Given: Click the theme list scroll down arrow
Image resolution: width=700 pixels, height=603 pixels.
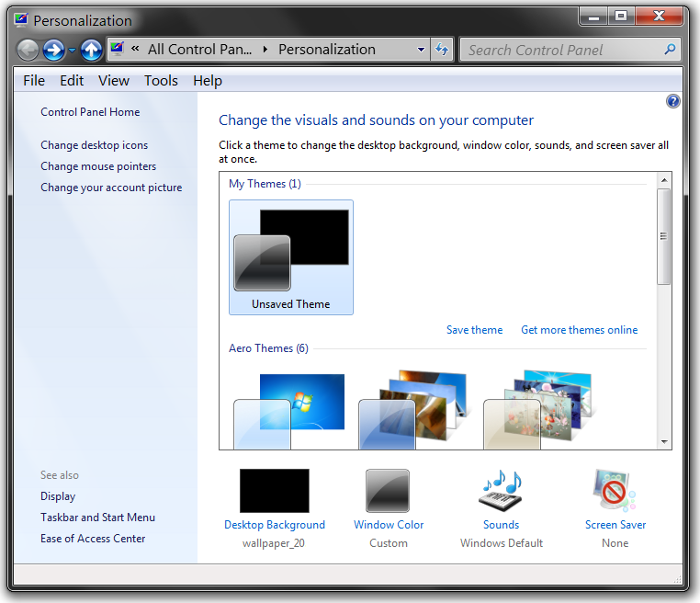Looking at the screenshot, I should click(664, 442).
